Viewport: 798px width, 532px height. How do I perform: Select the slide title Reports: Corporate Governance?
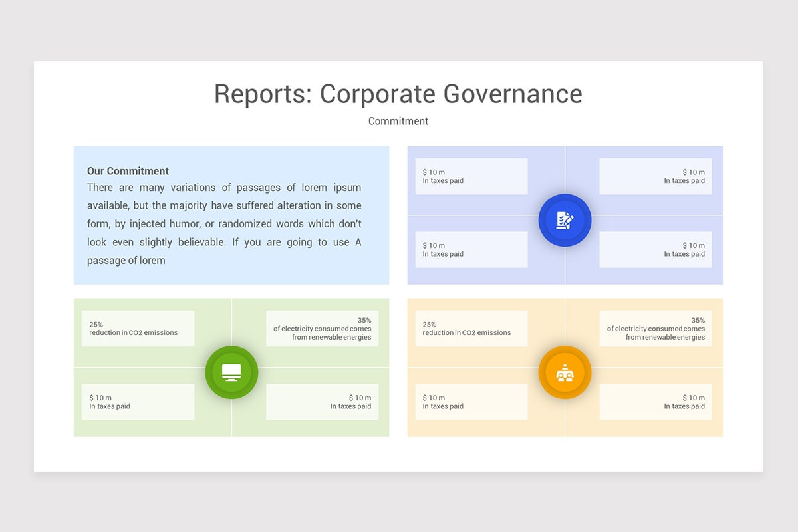click(398, 94)
